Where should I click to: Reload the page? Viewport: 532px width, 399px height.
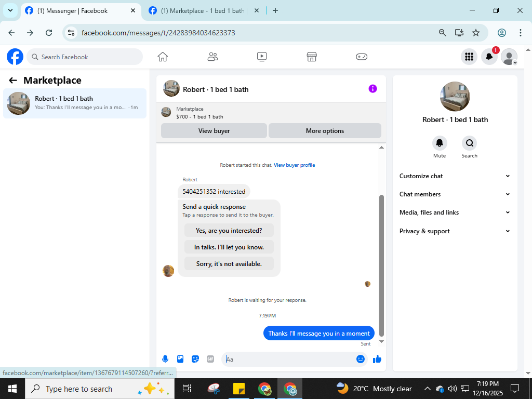(49, 33)
